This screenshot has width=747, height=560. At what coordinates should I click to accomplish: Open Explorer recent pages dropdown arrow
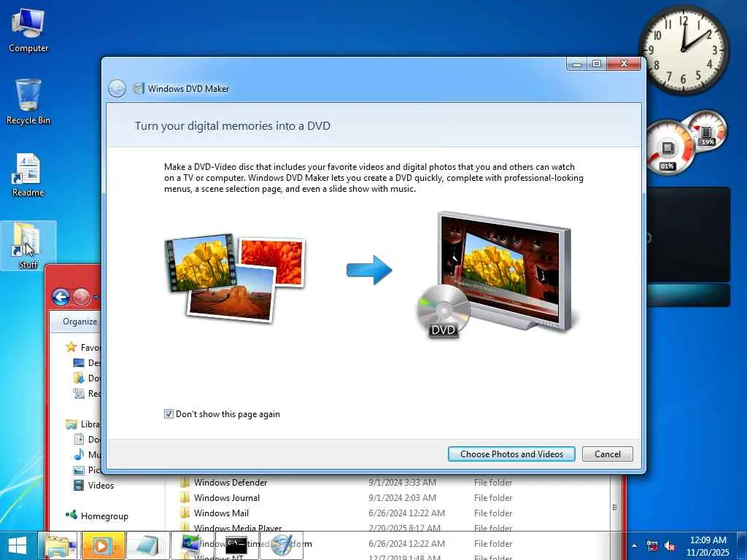click(96, 297)
